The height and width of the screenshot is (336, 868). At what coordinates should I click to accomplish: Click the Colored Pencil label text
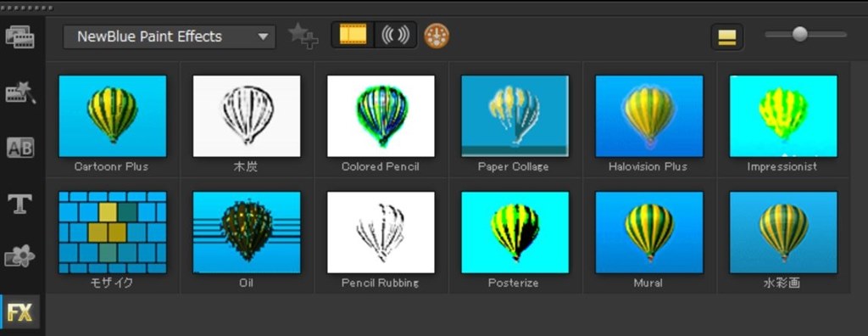click(381, 166)
